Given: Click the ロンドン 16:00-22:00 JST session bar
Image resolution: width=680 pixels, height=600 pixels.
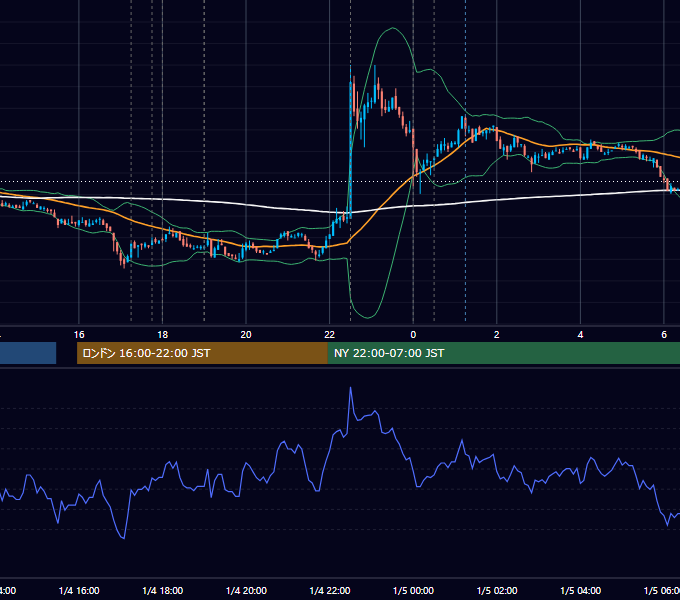Looking at the screenshot, I should (202, 353).
